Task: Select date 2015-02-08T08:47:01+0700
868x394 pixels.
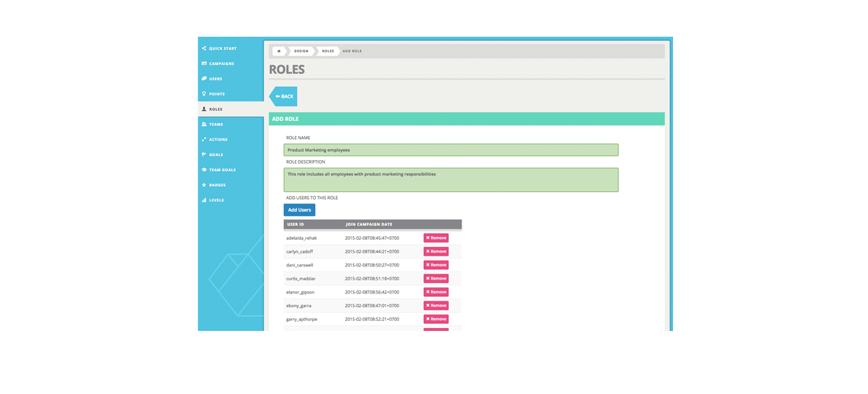Action: [x=372, y=306]
